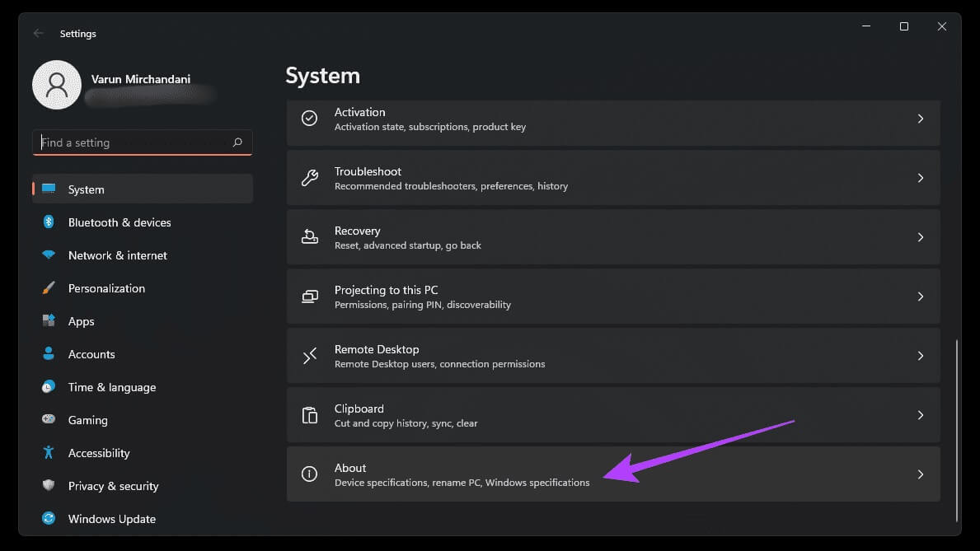Open Time & language settings
This screenshot has height=551, width=980.
click(x=143, y=387)
